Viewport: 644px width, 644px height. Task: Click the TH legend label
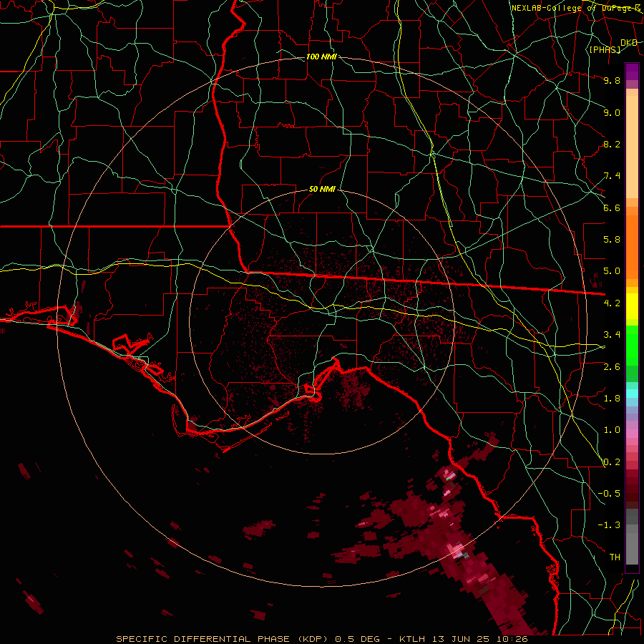(x=615, y=557)
